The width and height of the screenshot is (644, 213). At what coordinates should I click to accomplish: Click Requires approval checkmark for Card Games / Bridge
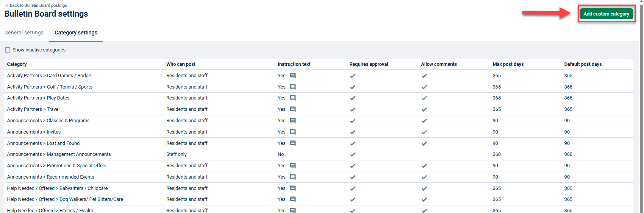(x=353, y=76)
